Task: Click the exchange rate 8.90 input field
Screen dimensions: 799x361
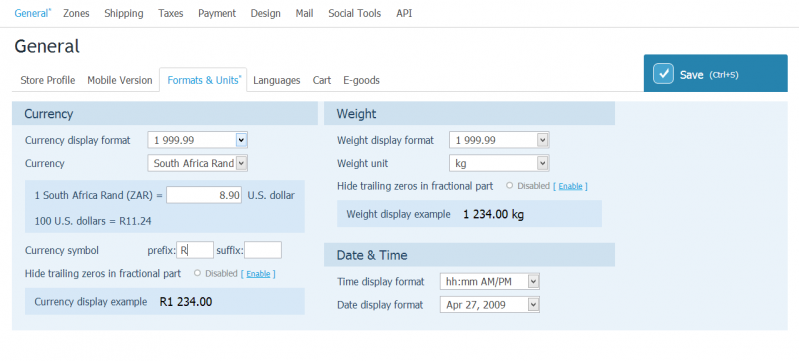Action: tap(204, 195)
